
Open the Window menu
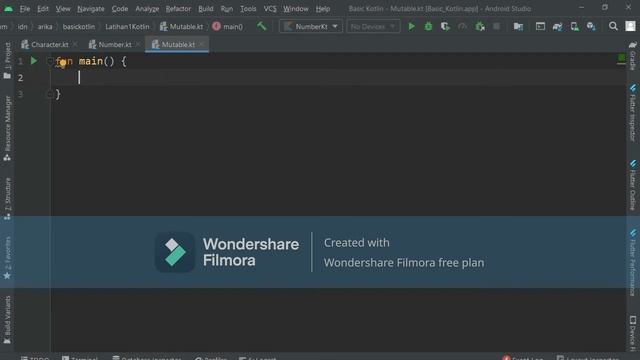point(296,9)
